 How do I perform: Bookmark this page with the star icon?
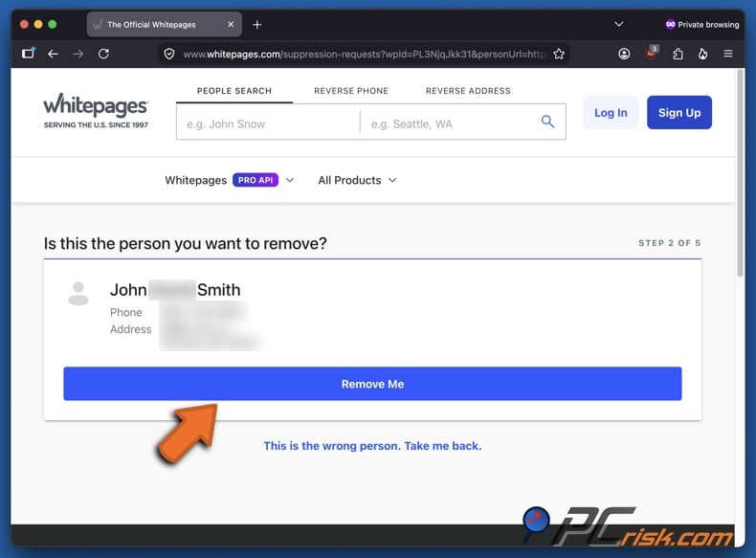click(x=559, y=54)
